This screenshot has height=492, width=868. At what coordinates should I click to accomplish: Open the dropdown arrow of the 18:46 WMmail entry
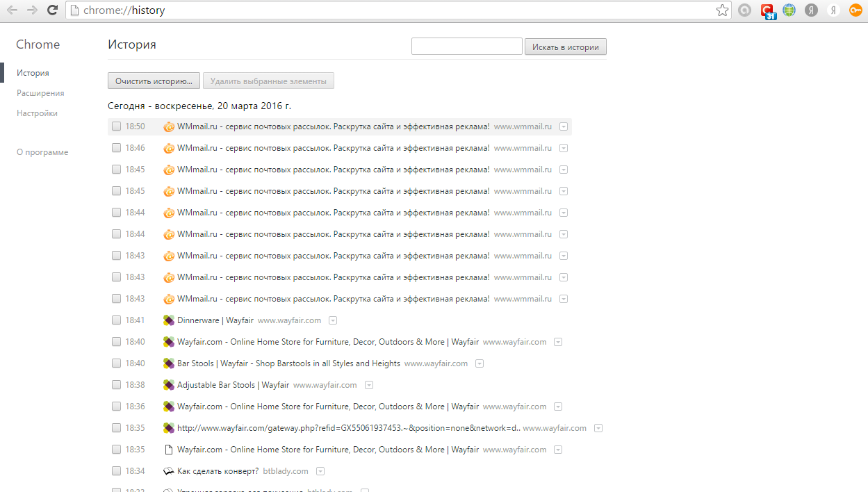(564, 148)
